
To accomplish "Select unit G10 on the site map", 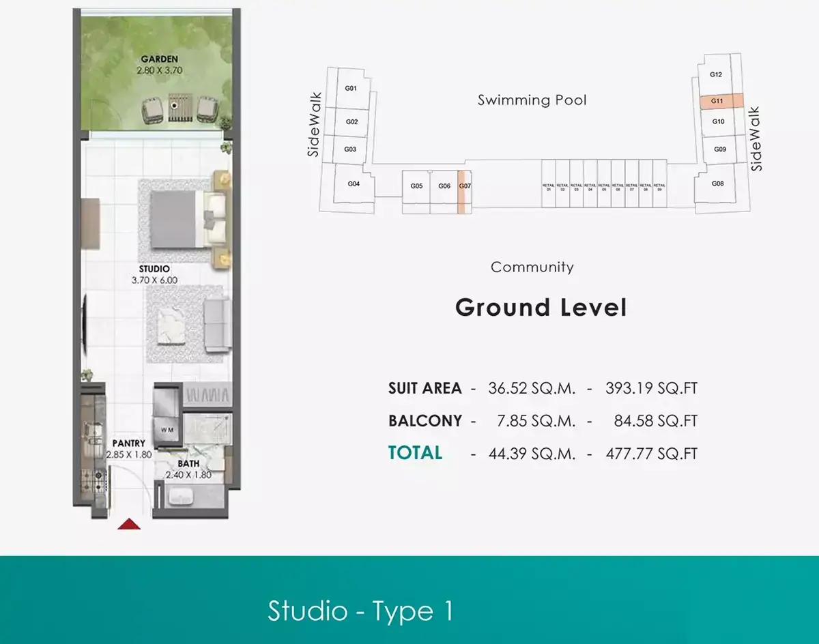I will pyautogui.click(x=718, y=122).
